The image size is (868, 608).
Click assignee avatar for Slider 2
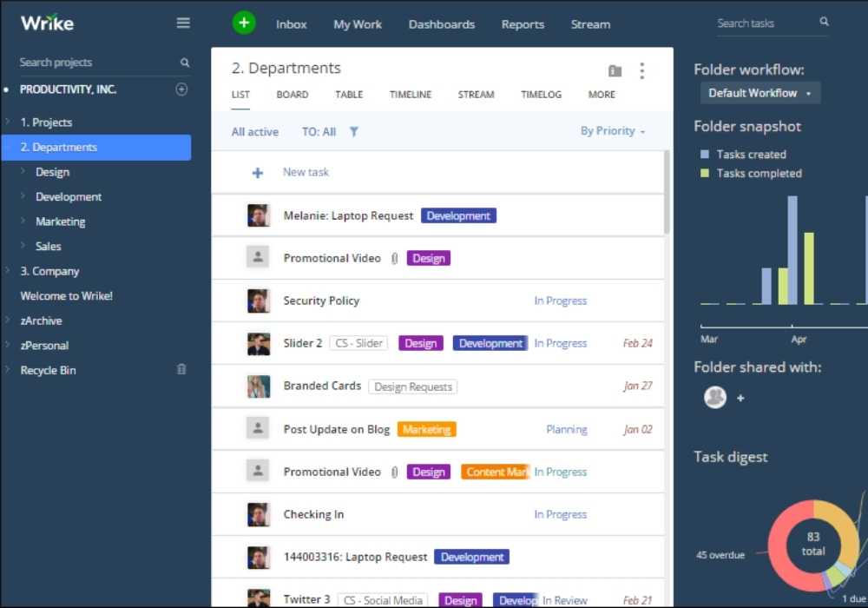coord(258,344)
